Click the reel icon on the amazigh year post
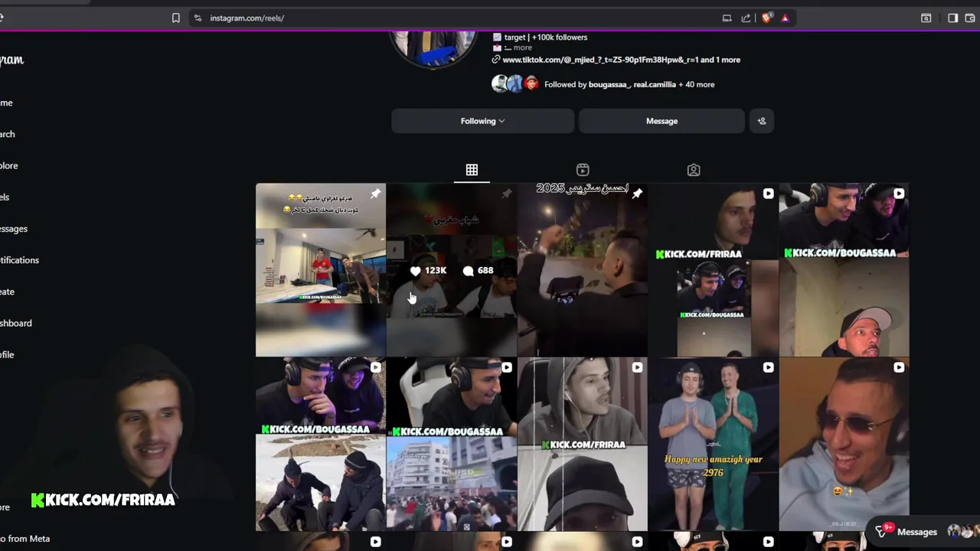Screen dimensions: 980x551 [x=768, y=367]
